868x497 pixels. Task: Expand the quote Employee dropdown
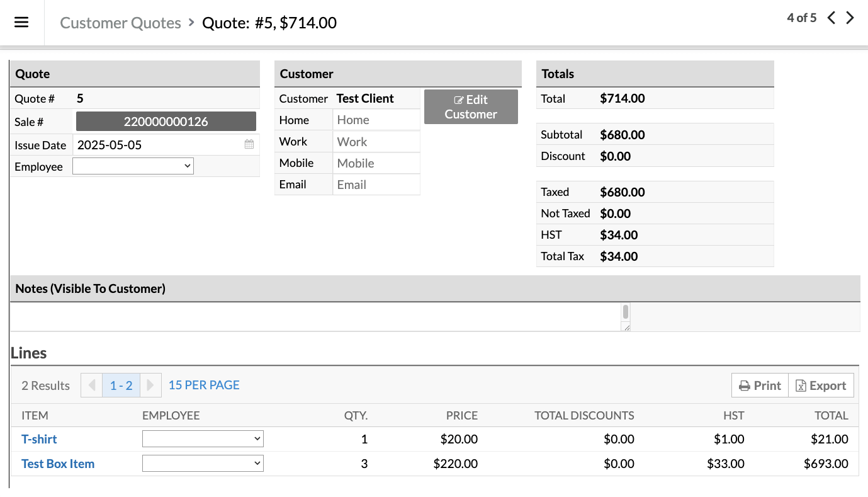tap(133, 166)
